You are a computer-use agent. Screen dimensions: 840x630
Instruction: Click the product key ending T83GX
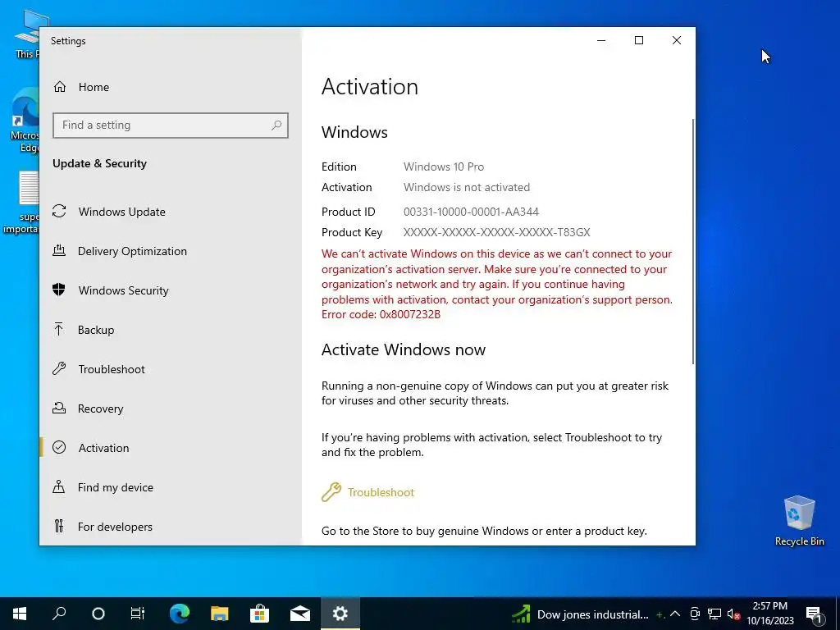pos(496,232)
